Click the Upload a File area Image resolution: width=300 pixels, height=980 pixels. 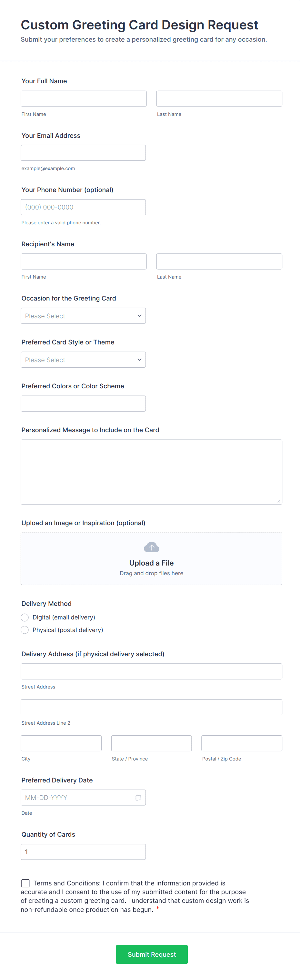151,563
